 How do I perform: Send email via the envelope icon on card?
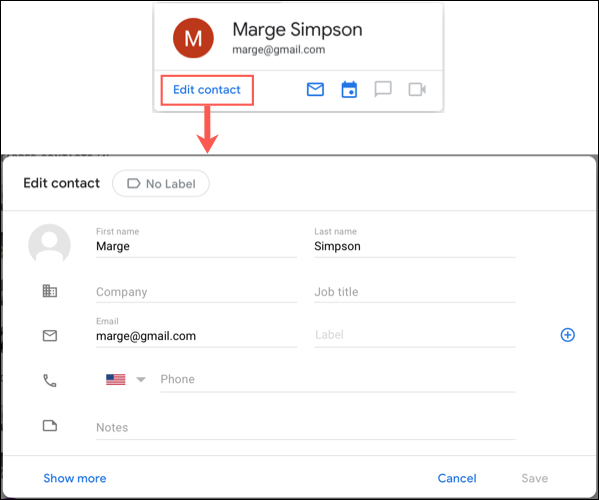(315, 89)
